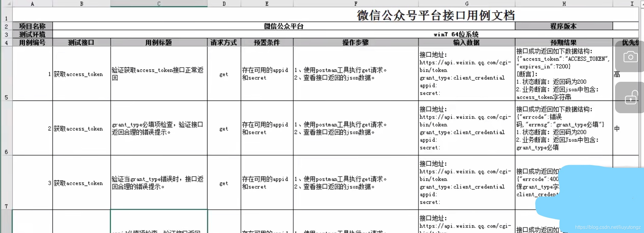Click priority cell 中
The height and width of the screenshot is (233, 644).
tap(626, 128)
